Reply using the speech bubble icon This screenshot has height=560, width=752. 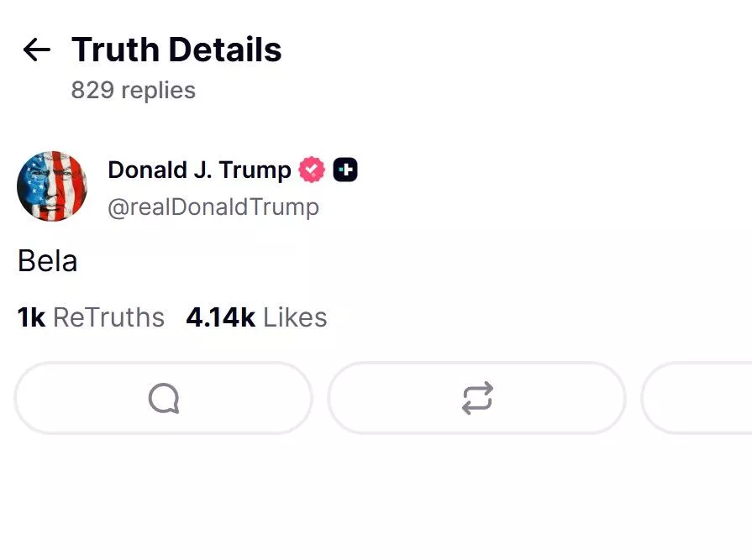pyautogui.click(x=163, y=398)
